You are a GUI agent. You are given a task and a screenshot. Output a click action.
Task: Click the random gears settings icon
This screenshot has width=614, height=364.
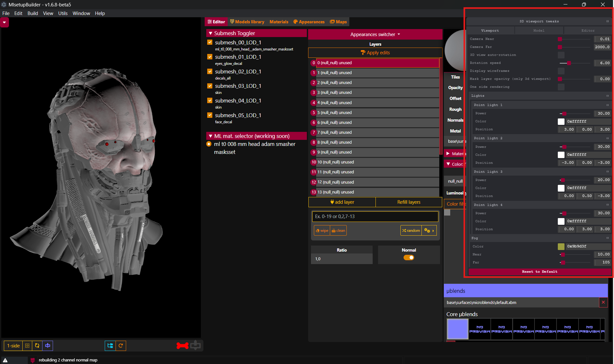coord(427,231)
